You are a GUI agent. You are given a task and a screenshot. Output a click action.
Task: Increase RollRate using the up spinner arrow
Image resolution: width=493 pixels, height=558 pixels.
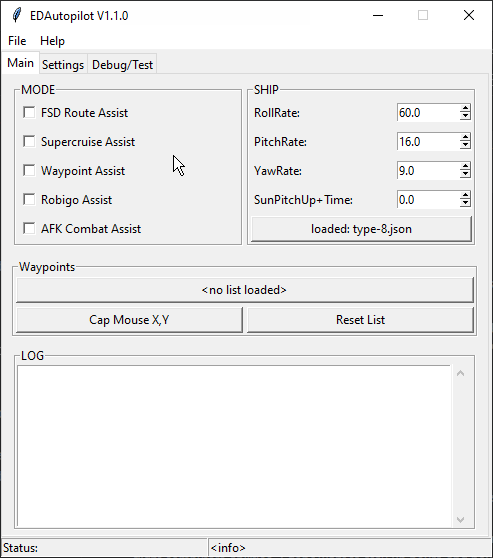pyautogui.click(x=465, y=109)
